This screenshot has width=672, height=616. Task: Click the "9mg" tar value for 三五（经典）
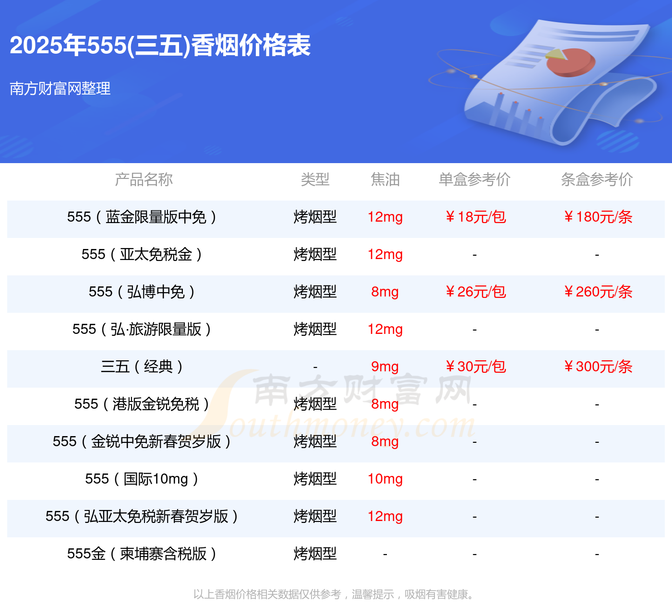pyautogui.click(x=385, y=367)
